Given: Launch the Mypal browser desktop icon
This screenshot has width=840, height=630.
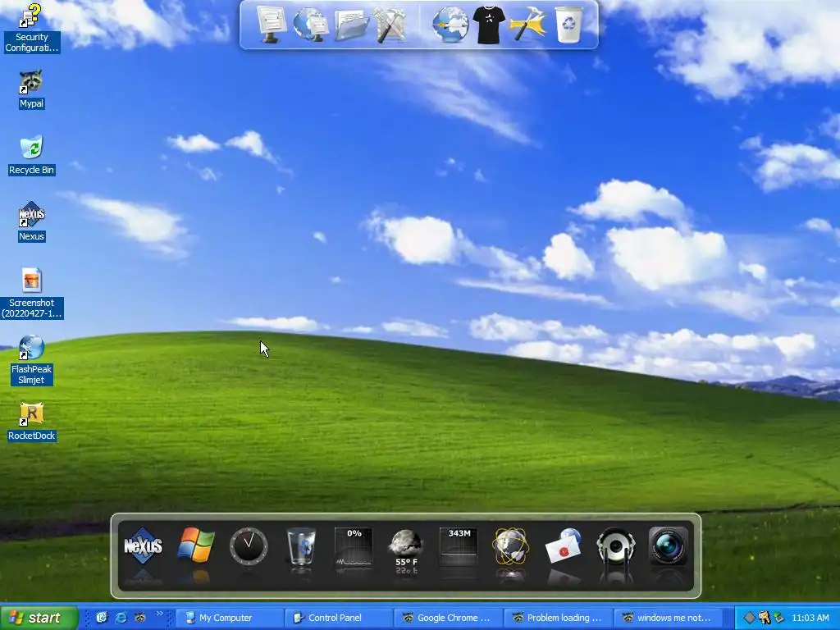Looking at the screenshot, I should 31,89.
